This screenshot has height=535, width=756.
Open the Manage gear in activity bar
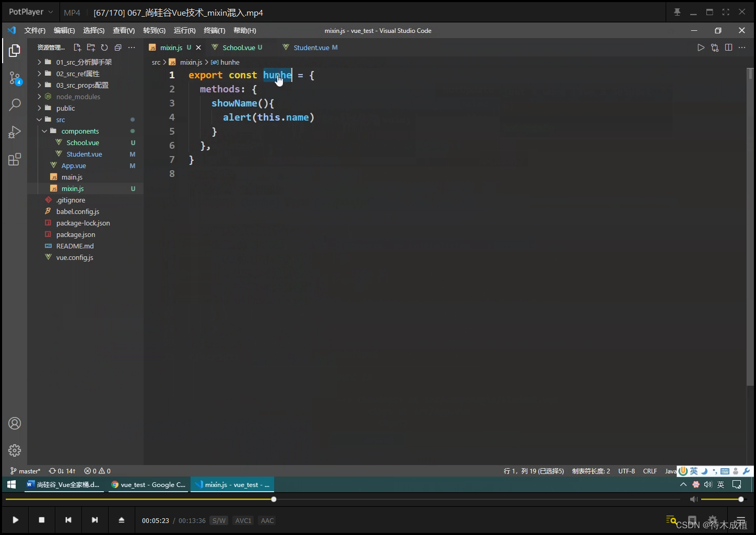click(x=15, y=450)
